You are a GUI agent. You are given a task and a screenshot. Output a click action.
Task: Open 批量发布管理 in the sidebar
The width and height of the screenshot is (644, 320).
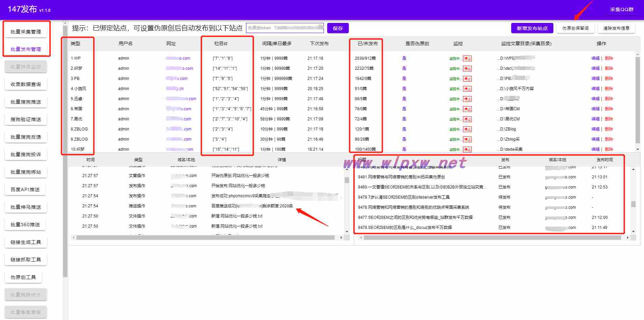pos(26,49)
